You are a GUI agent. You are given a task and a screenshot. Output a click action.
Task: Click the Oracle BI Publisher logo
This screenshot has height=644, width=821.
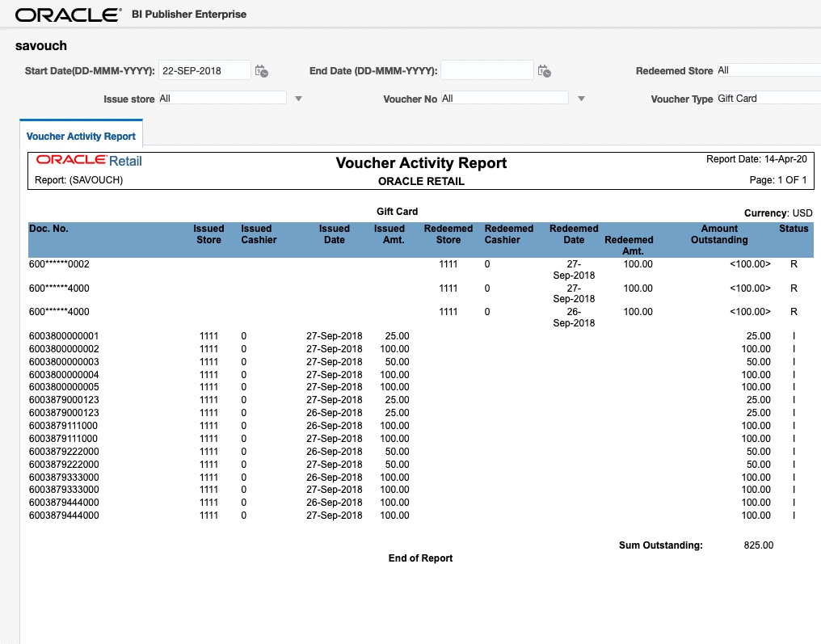[x=67, y=14]
